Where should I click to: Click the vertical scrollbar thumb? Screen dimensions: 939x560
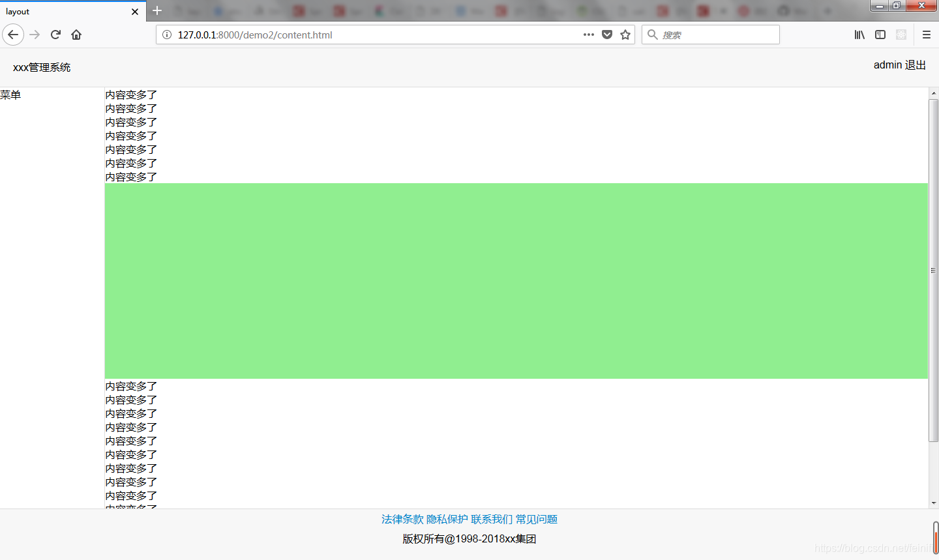934,271
